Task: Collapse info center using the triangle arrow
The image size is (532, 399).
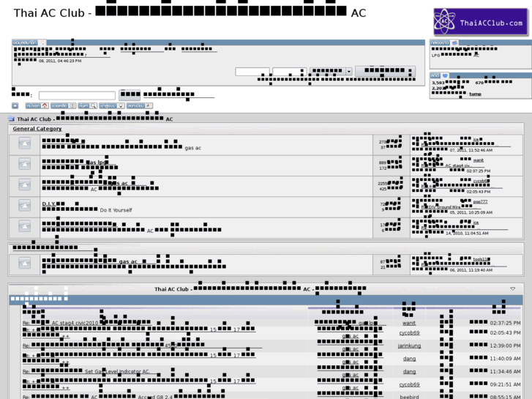Action: (513, 289)
